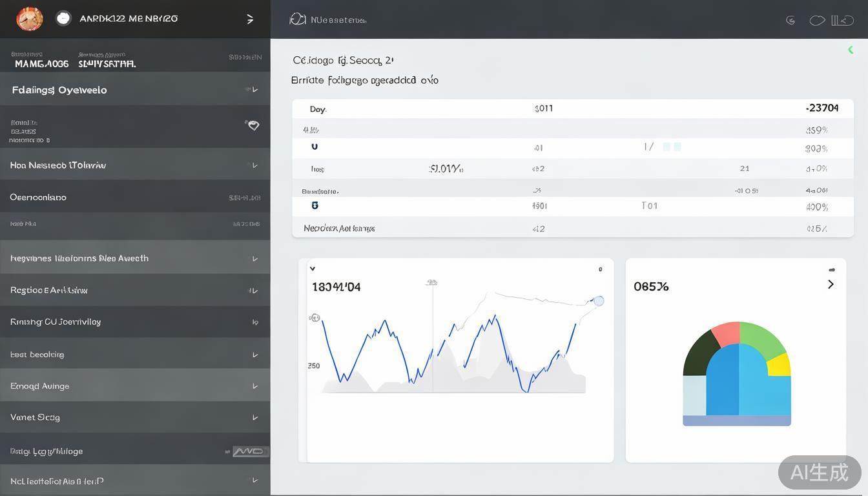Click the circular refresh icon in top-right bar
The image size is (868, 496).
point(790,21)
